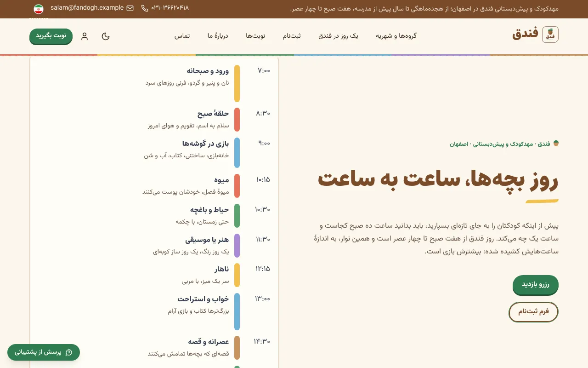588x368 pixels.
Task: Toggle dark mode moon icon
Action: [106, 36]
